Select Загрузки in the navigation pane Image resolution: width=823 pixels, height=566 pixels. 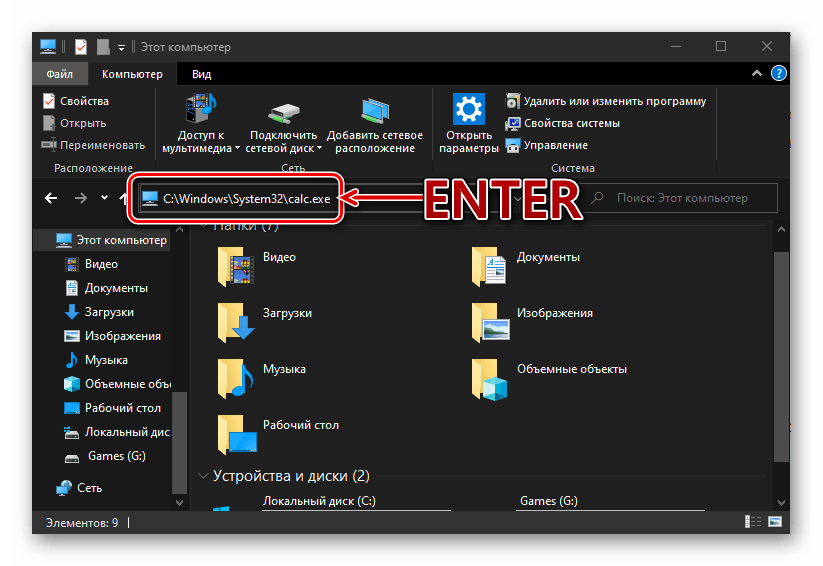[x=109, y=312]
